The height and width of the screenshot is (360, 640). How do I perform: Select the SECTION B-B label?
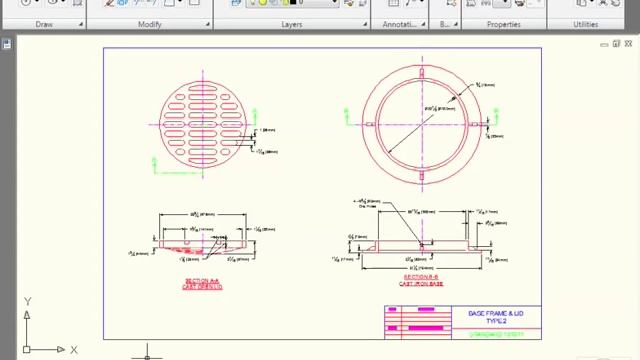click(x=421, y=277)
